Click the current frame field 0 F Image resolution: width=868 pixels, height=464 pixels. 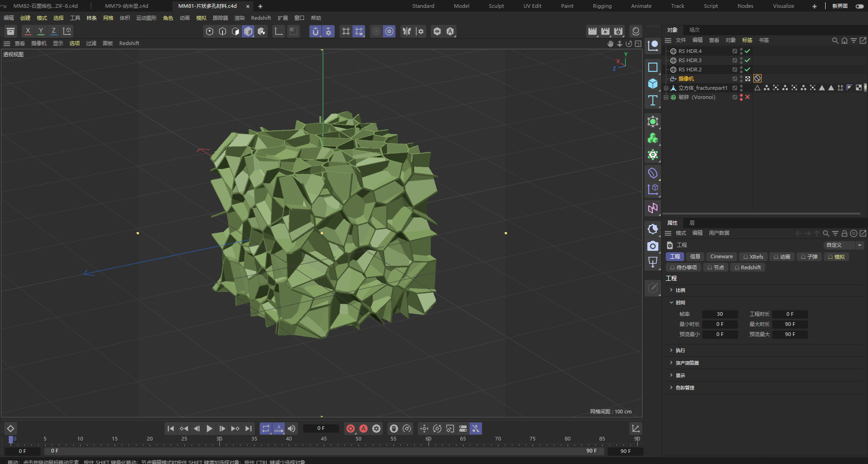tap(321, 429)
